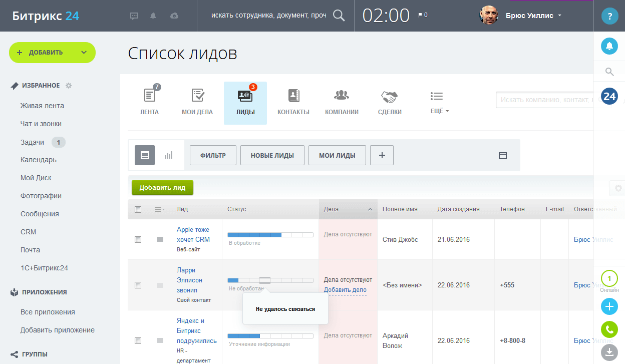Open the Лента CRM tab
This screenshot has height=364, width=625.
coord(149,103)
